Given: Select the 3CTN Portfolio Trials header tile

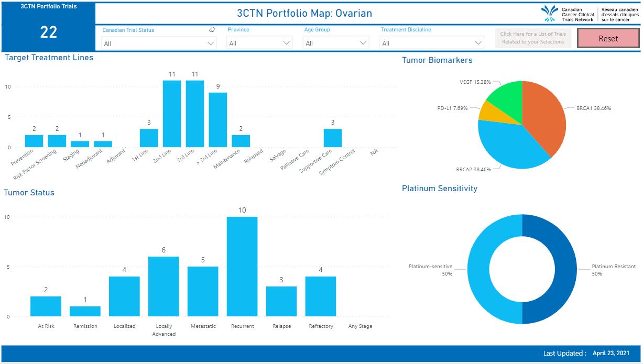Looking at the screenshot, I should coord(48,6).
